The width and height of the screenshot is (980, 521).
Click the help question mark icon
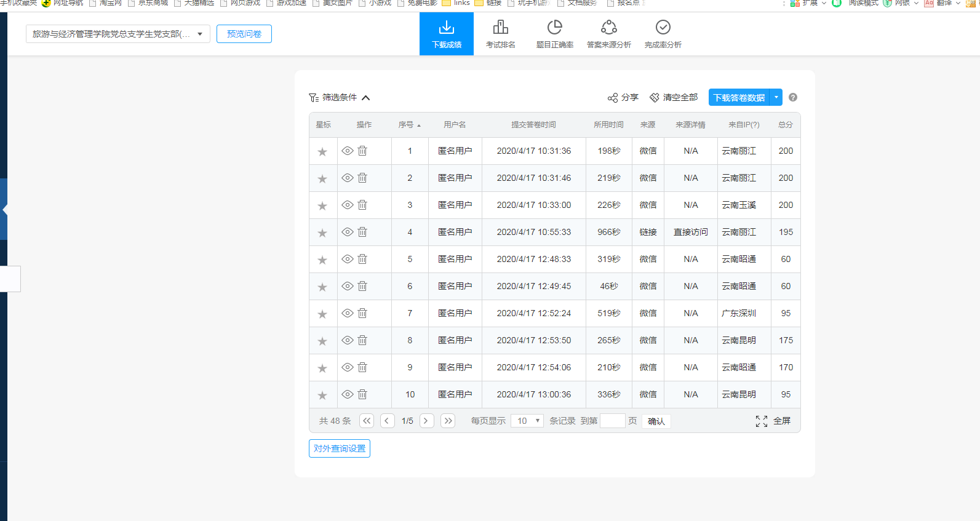pyautogui.click(x=793, y=97)
